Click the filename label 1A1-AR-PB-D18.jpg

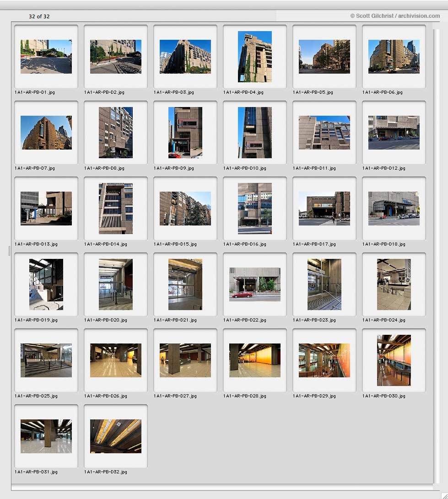pos(383,244)
